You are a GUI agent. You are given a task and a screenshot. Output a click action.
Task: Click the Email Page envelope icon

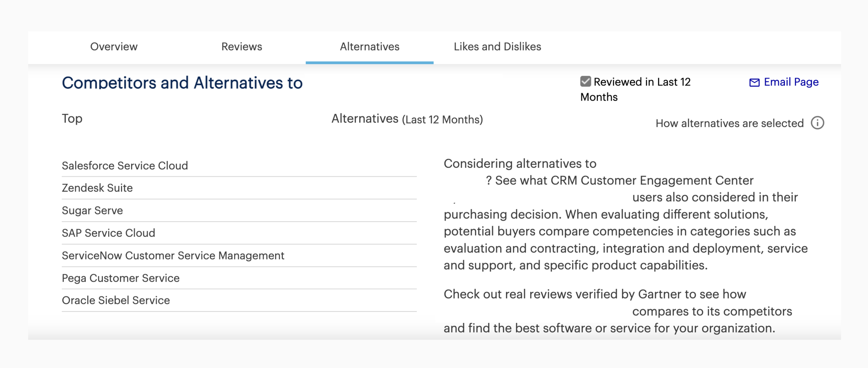pos(754,83)
